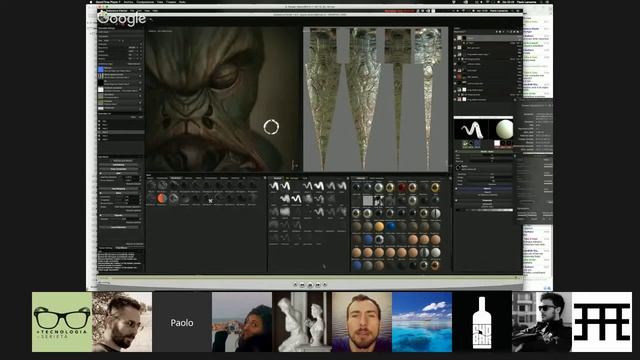Toggle visibility of the red-thumbnail layer

pyautogui.click(x=455, y=77)
